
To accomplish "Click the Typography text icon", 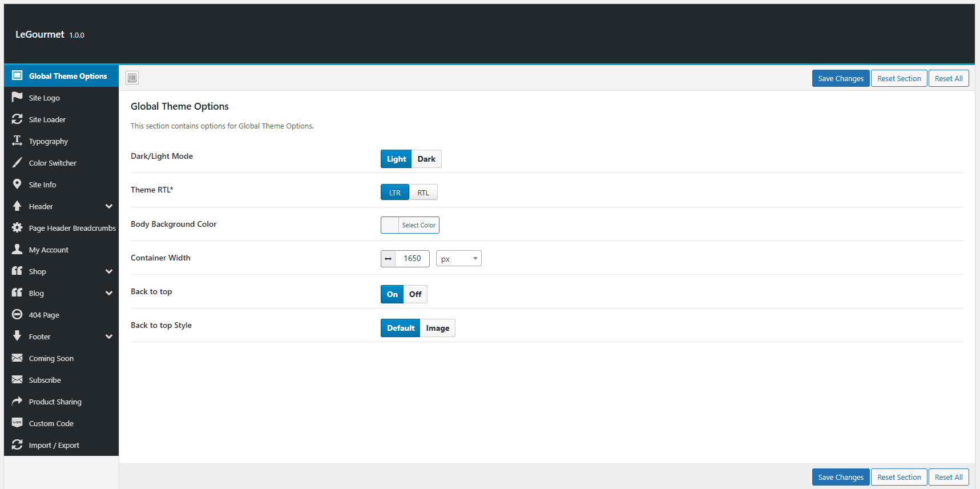I will pyautogui.click(x=17, y=141).
